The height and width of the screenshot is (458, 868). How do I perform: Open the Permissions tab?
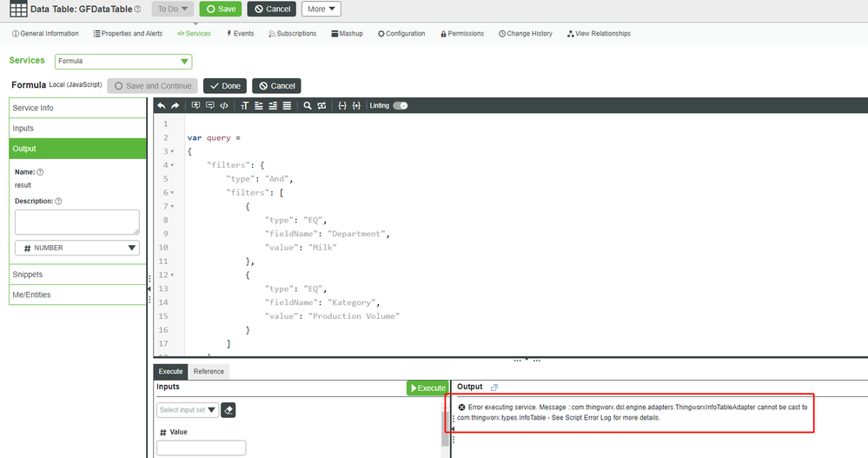pyautogui.click(x=462, y=34)
